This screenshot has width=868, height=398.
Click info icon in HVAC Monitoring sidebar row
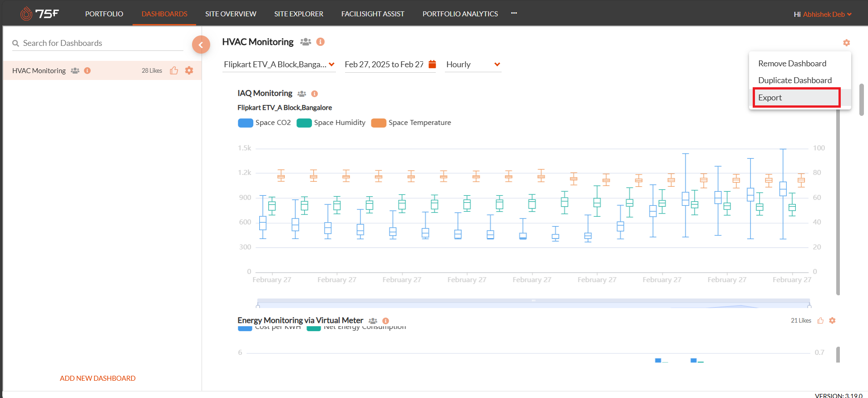tap(87, 70)
